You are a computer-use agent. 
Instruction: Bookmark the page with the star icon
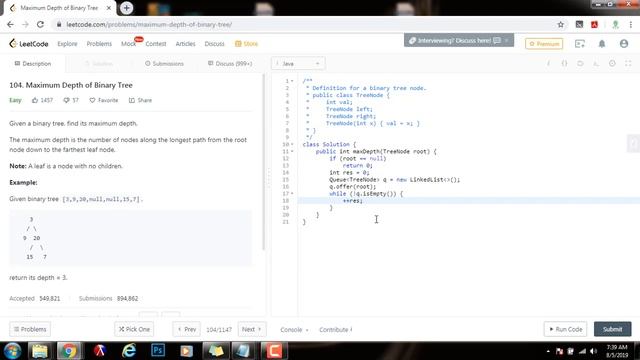[x=560, y=24]
